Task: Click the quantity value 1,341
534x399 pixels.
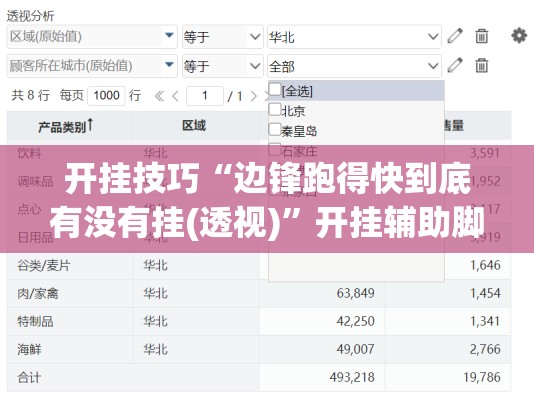Action: (485, 321)
